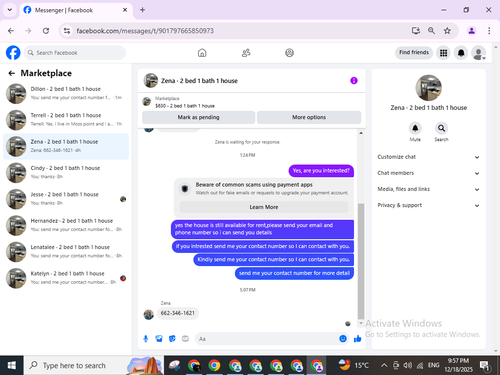Image resolution: width=500 pixels, height=375 pixels.
Task: Open the emoji picker in message box
Action: click(343, 339)
